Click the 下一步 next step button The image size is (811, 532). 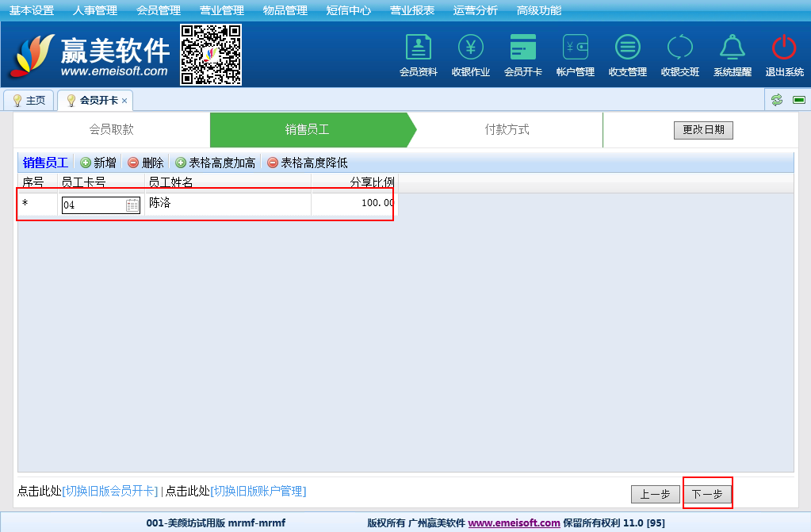point(706,494)
